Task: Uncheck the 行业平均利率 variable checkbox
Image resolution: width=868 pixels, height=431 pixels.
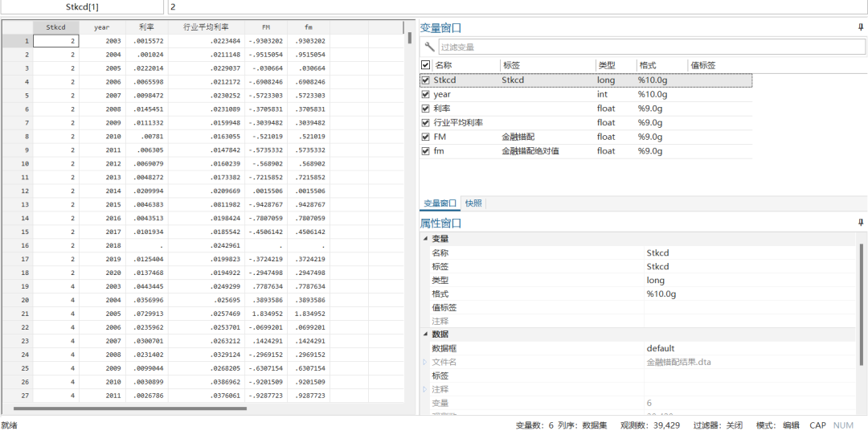Action: (x=426, y=122)
